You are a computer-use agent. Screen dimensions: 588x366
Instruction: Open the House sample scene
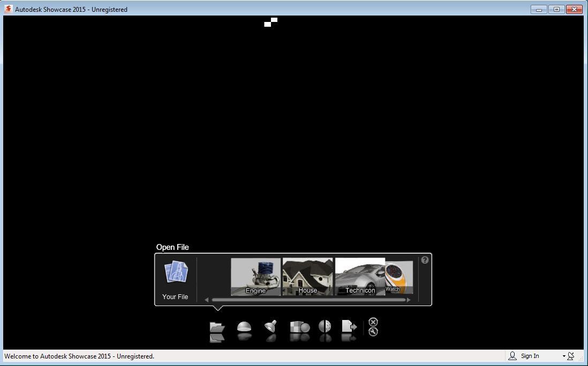point(307,277)
